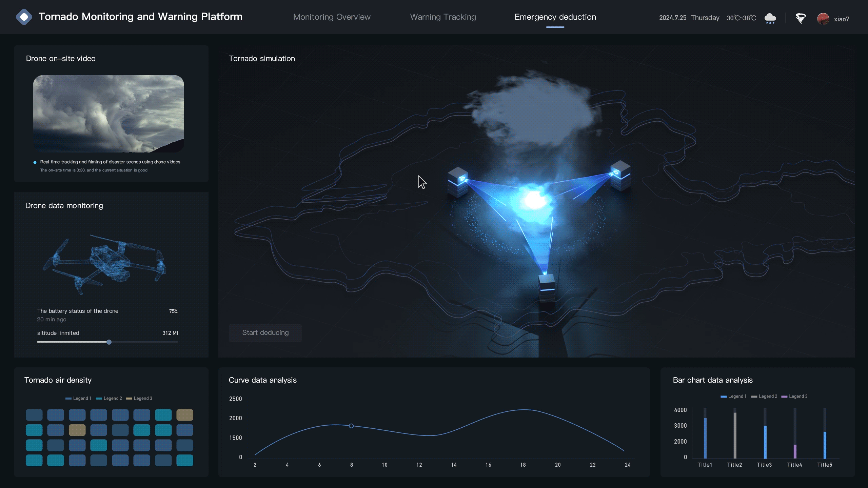868x488 pixels.
Task: Open the Emergency deduction tab
Action: tap(555, 17)
